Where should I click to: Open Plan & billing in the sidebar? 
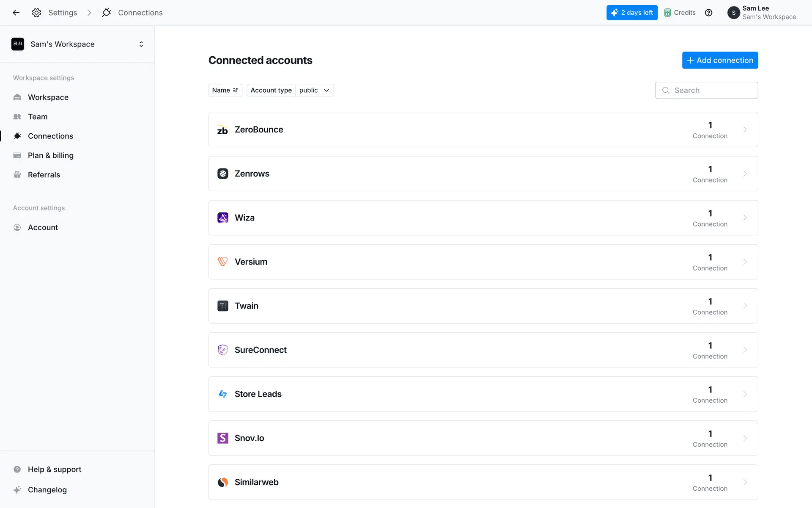50,155
